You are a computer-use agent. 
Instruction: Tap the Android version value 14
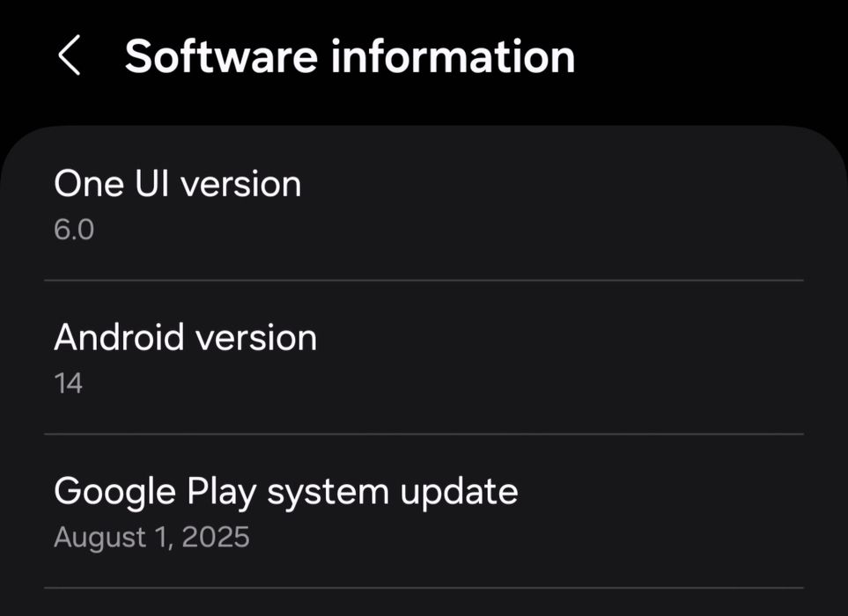[x=68, y=383]
